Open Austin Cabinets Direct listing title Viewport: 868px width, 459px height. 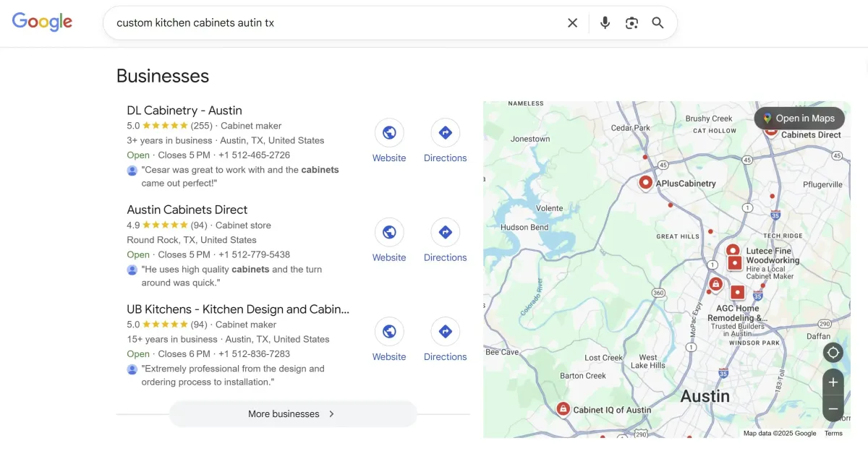pyautogui.click(x=187, y=210)
